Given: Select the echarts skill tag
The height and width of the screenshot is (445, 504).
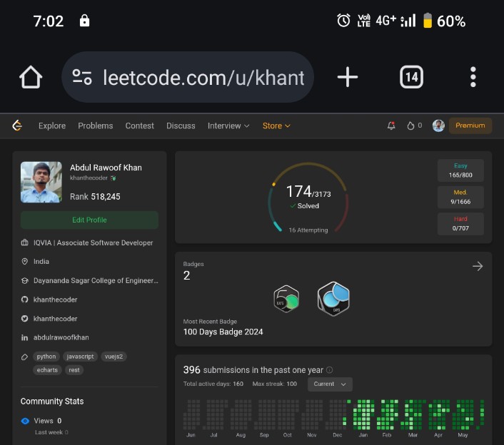Looking at the screenshot, I should (47, 370).
